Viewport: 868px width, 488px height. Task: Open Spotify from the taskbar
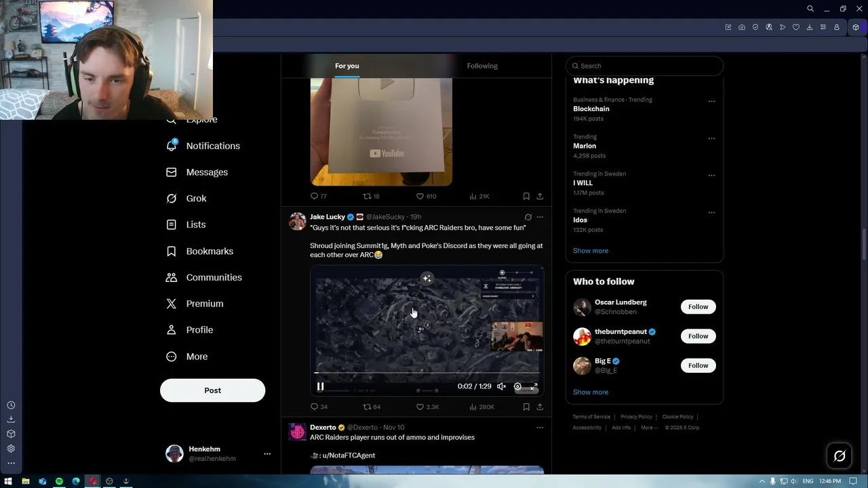(59, 481)
